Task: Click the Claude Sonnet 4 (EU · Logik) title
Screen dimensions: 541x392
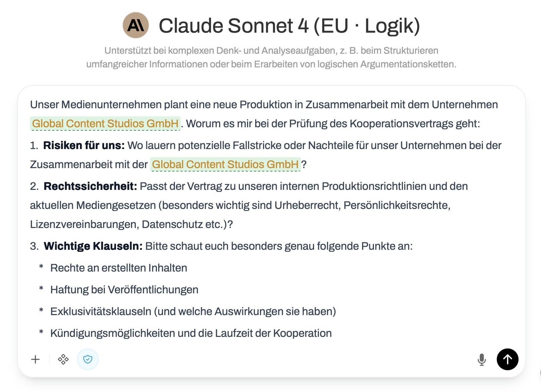Action: [x=289, y=26]
